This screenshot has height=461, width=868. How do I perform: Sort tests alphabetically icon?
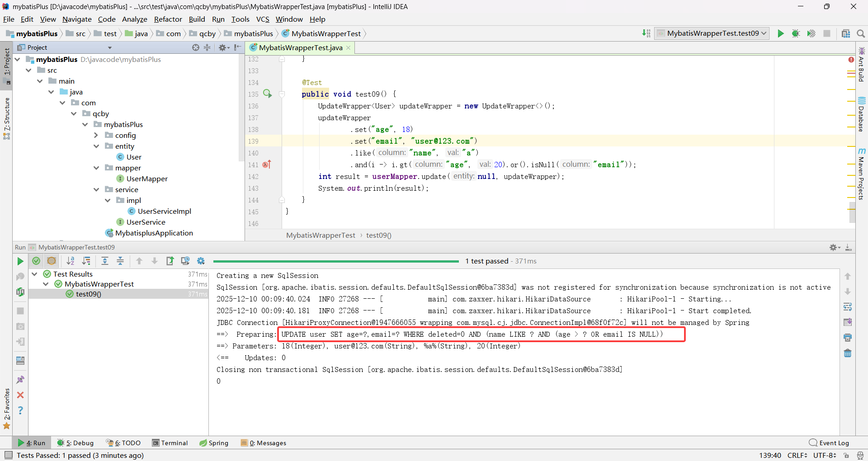[71, 261]
